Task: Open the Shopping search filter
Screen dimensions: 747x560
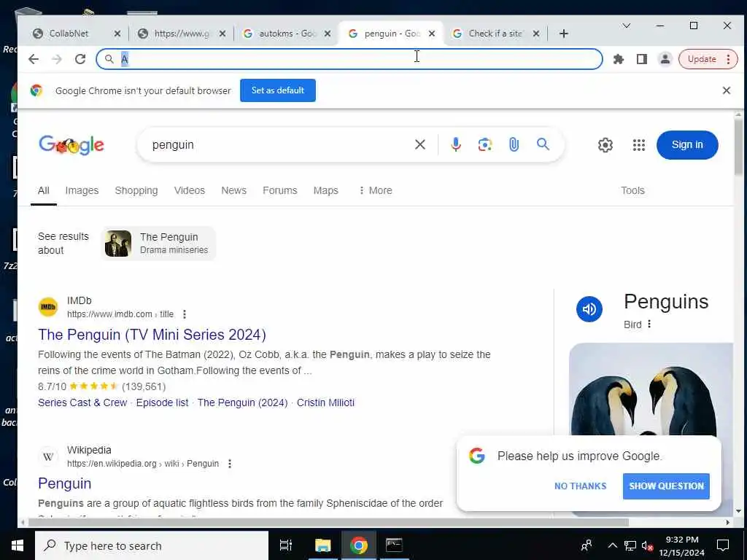Action: coord(136,190)
